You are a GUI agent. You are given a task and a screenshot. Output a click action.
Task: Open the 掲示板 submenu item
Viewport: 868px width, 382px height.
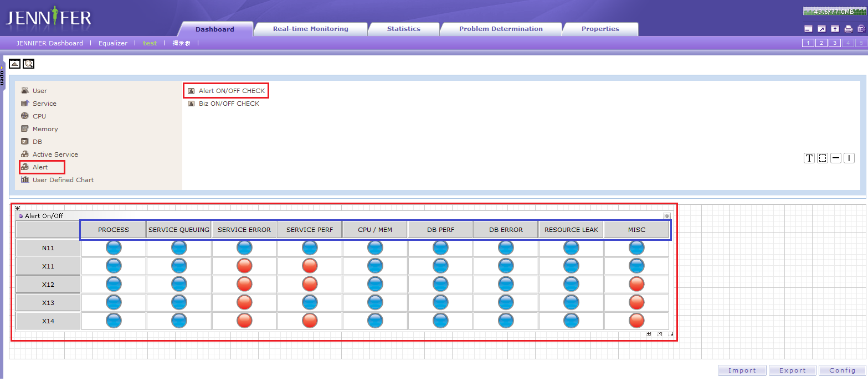181,43
